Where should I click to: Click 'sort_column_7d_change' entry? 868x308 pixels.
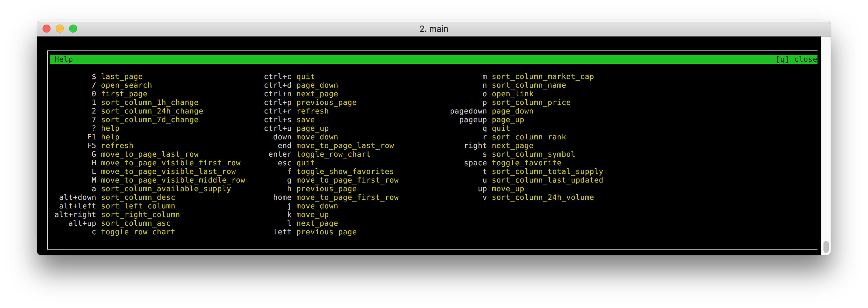pos(150,120)
